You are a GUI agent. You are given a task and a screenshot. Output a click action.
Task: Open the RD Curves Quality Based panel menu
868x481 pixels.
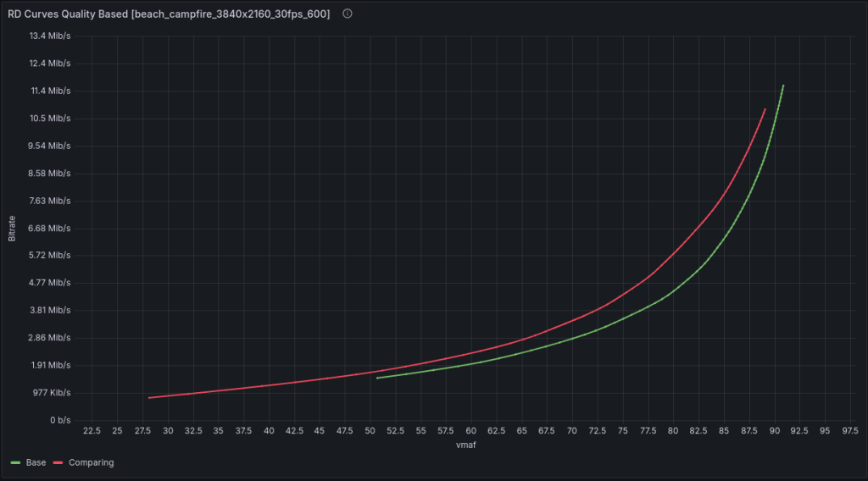[170, 14]
